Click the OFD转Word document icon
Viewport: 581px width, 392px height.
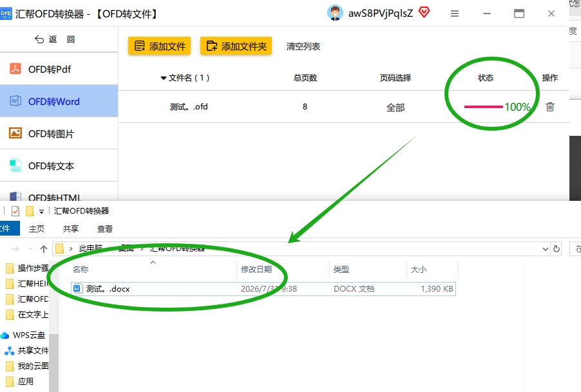15,100
